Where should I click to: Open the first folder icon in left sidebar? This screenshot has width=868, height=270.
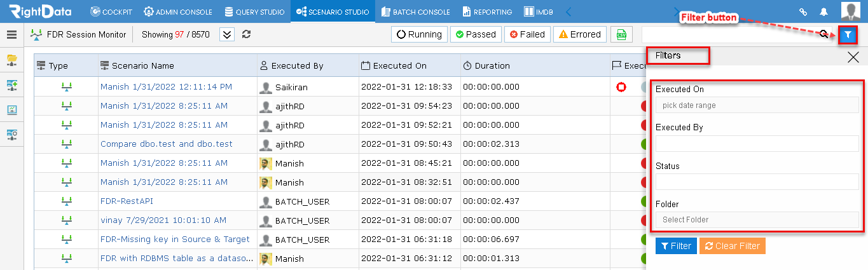11,60
